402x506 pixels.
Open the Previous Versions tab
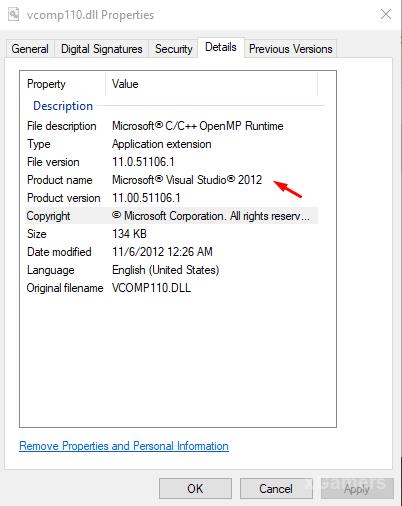click(290, 49)
